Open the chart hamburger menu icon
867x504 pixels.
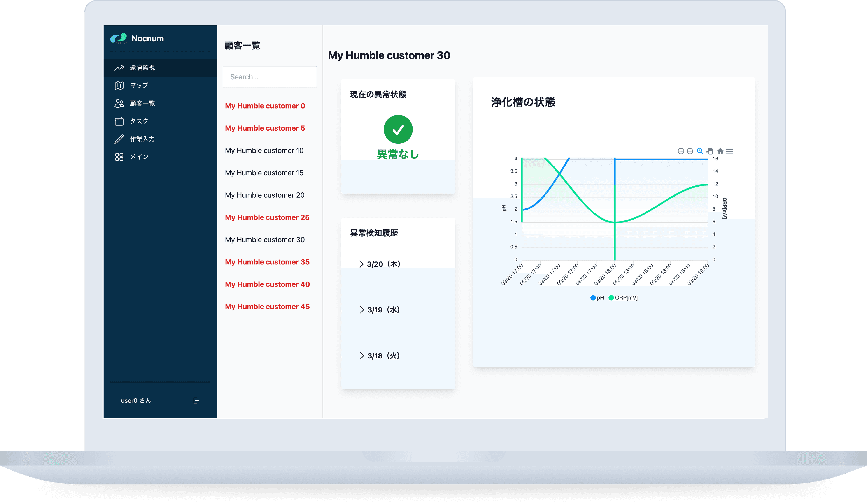729,151
